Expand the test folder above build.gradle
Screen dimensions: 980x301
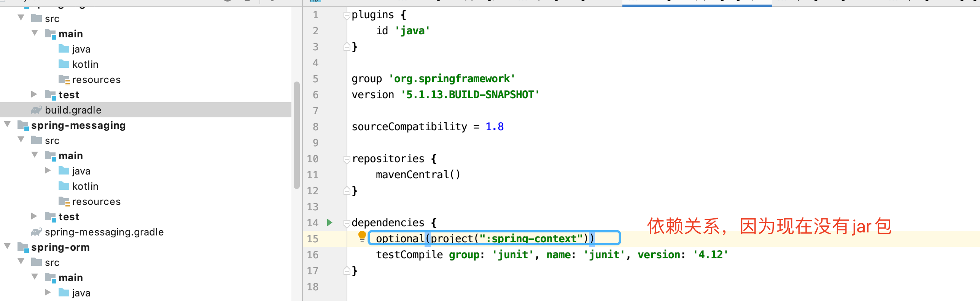pos(34,94)
